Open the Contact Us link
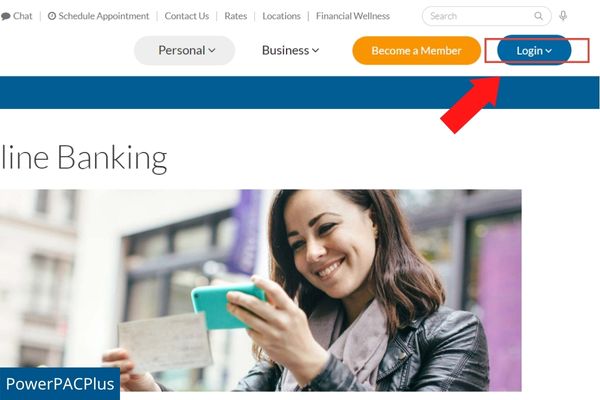 coord(187,16)
